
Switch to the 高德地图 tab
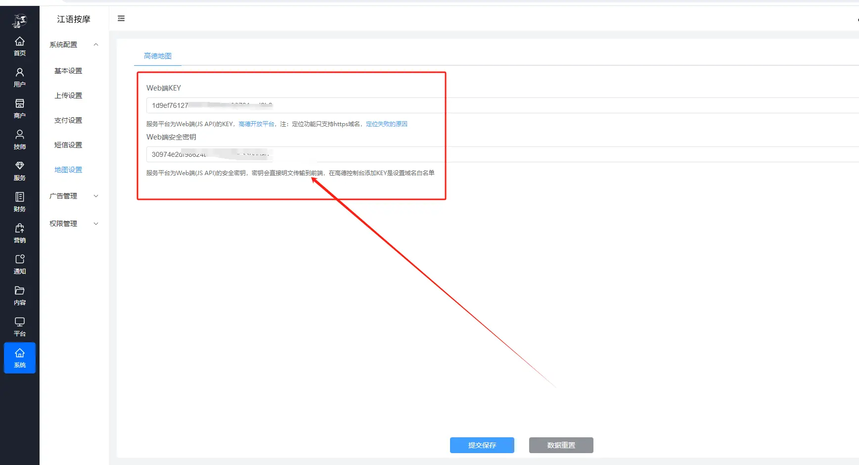(x=158, y=56)
